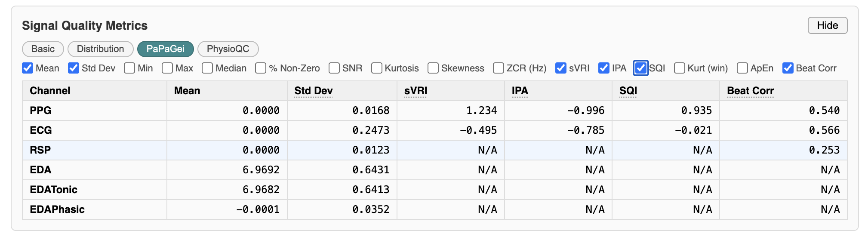
Task: Enable the ZCR (Hz) checkbox
Action: [499, 68]
